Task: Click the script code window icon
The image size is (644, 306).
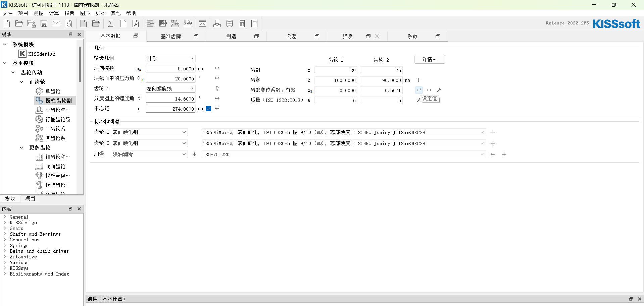Action: coord(202,23)
